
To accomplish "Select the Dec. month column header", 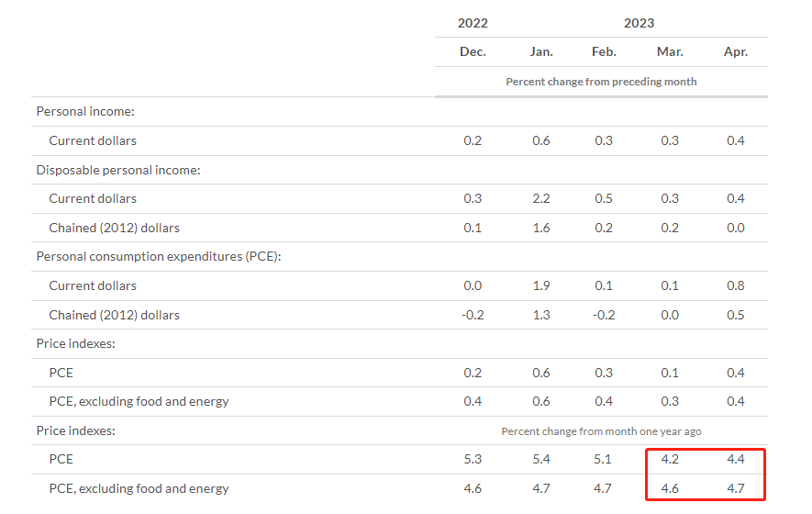I will tap(473, 52).
